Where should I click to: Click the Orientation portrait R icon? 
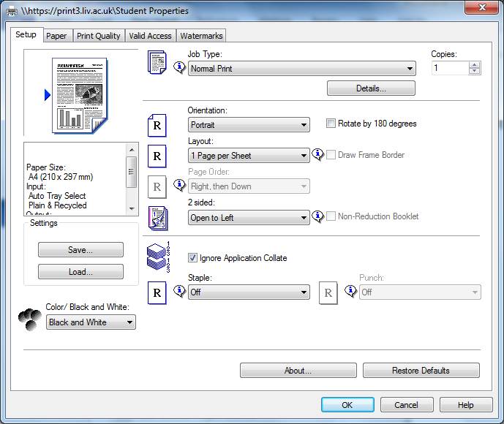click(157, 125)
